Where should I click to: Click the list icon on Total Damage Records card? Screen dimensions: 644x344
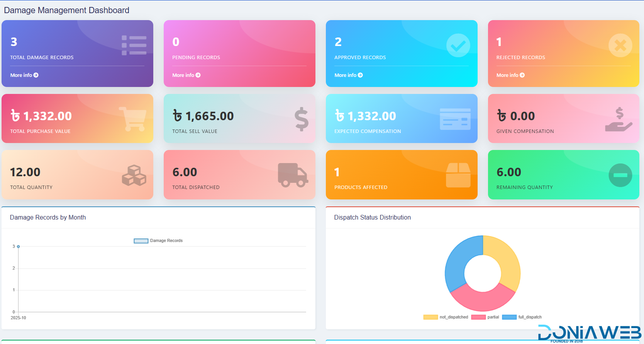(134, 45)
